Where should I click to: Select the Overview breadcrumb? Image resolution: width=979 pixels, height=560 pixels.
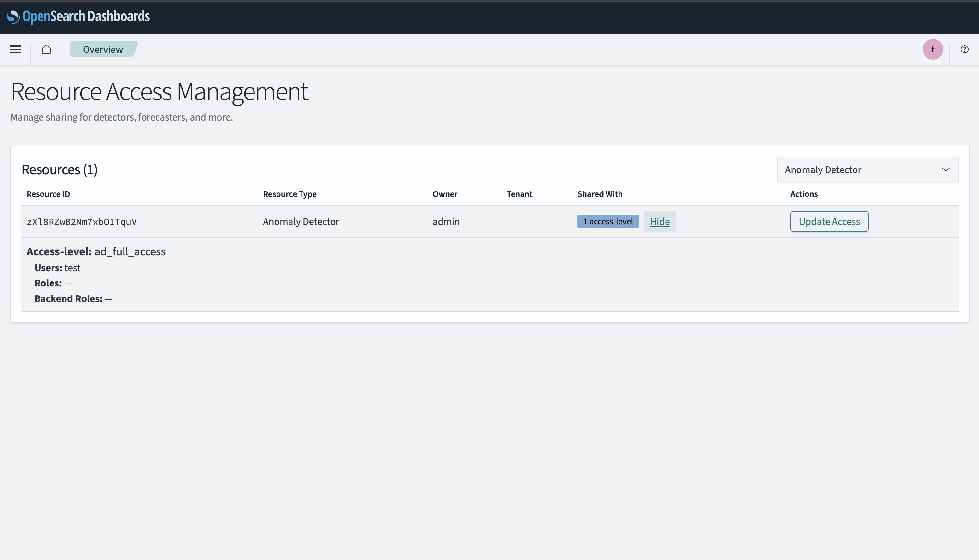click(x=103, y=49)
